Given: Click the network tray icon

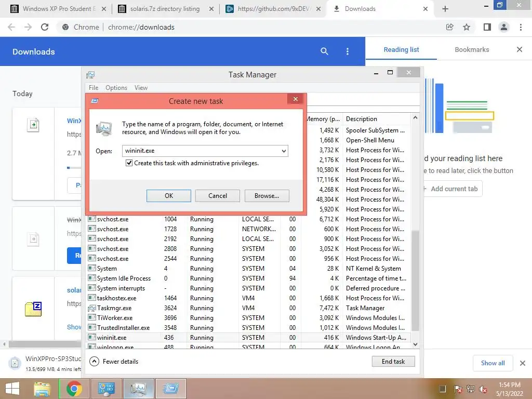Looking at the screenshot, I should tap(471, 389).
